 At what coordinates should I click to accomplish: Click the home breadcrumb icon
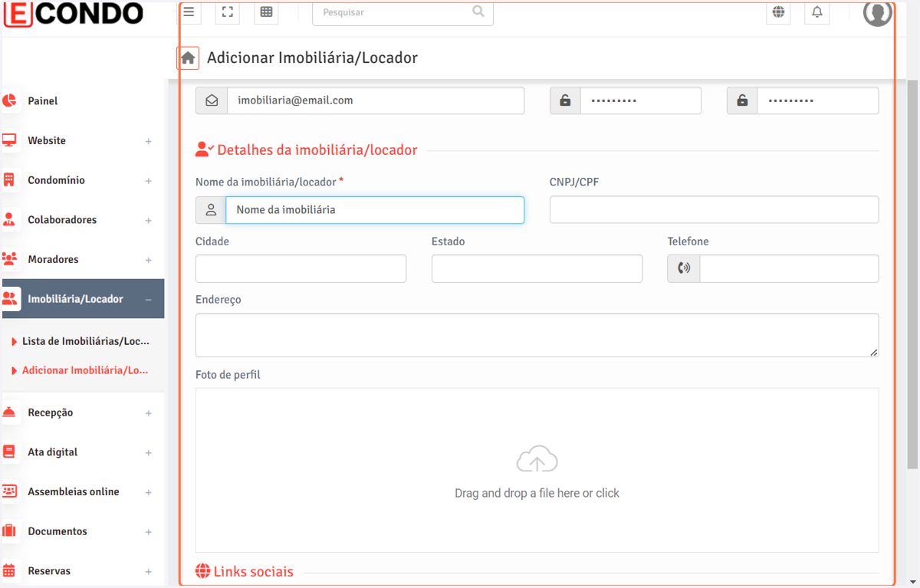(x=188, y=58)
